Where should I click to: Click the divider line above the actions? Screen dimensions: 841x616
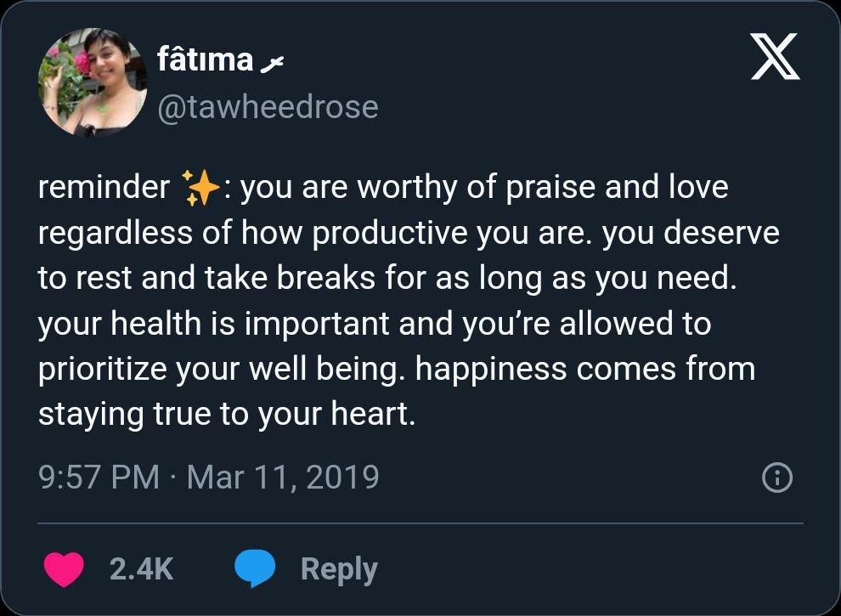point(420,523)
